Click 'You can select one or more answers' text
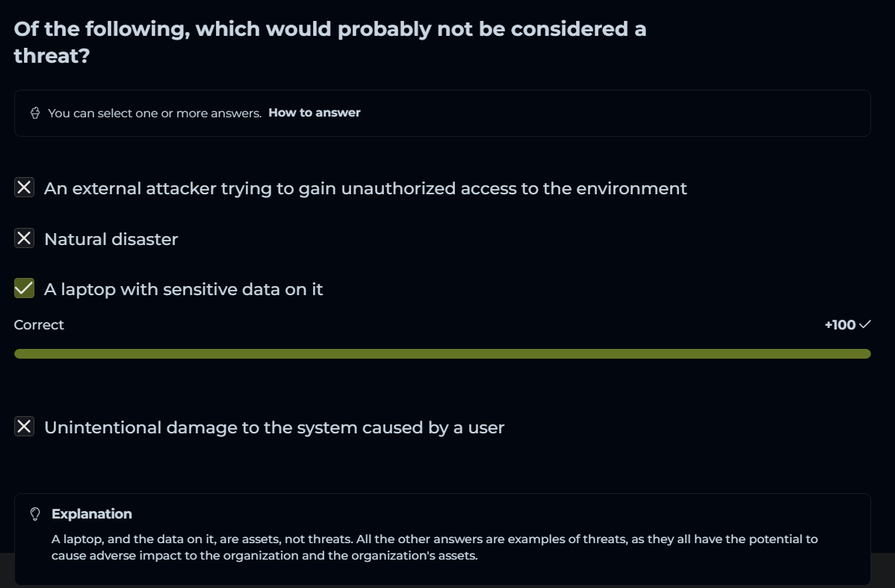The width and height of the screenshot is (895, 588). 155,113
